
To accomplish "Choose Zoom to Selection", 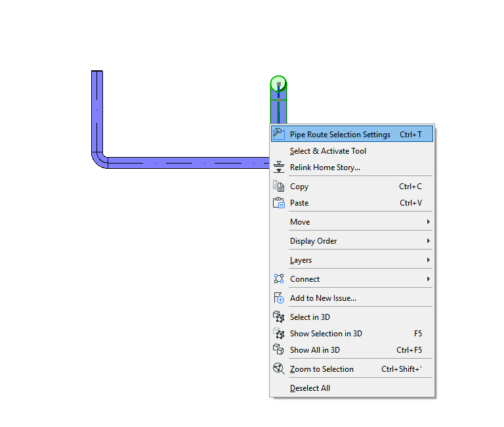I will click(352, 369).
